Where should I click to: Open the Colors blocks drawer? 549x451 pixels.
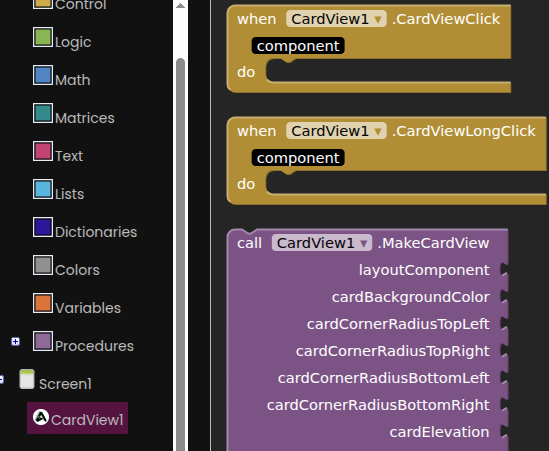pos(77,270)
